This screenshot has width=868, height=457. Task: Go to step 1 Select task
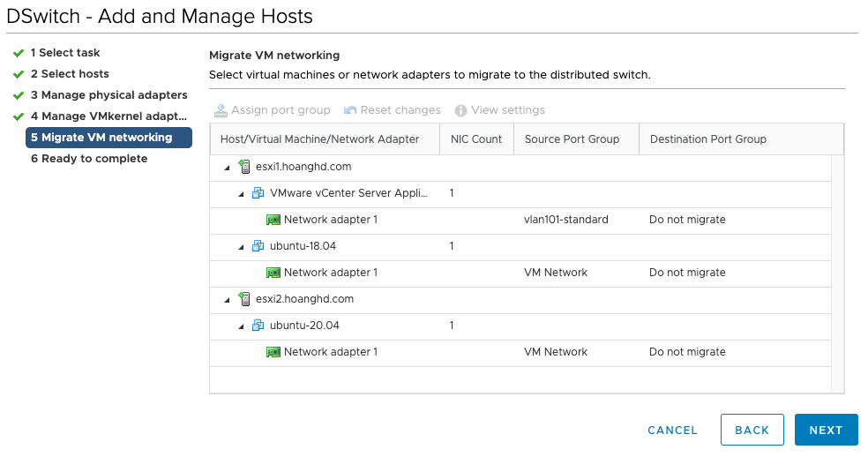[65, 53]
